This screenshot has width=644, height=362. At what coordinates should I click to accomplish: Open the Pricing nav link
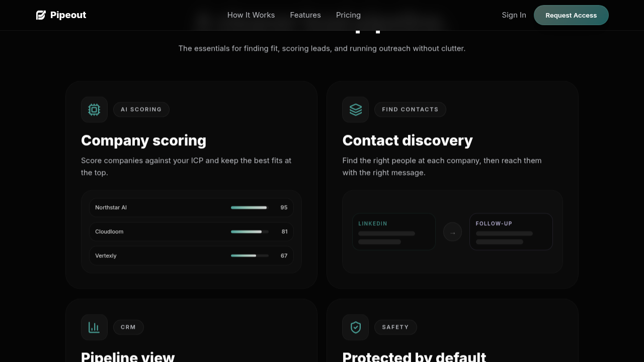(348, 15)
